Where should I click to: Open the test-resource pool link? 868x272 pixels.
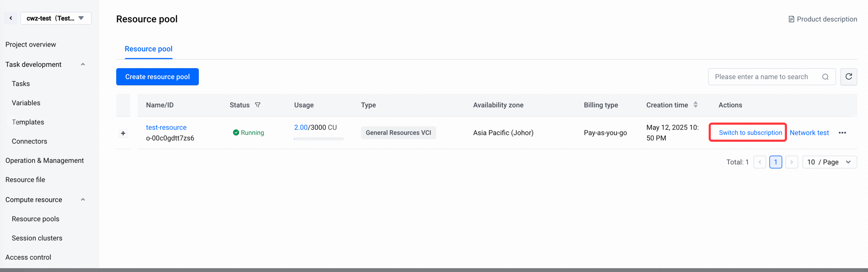coord(166,127)
